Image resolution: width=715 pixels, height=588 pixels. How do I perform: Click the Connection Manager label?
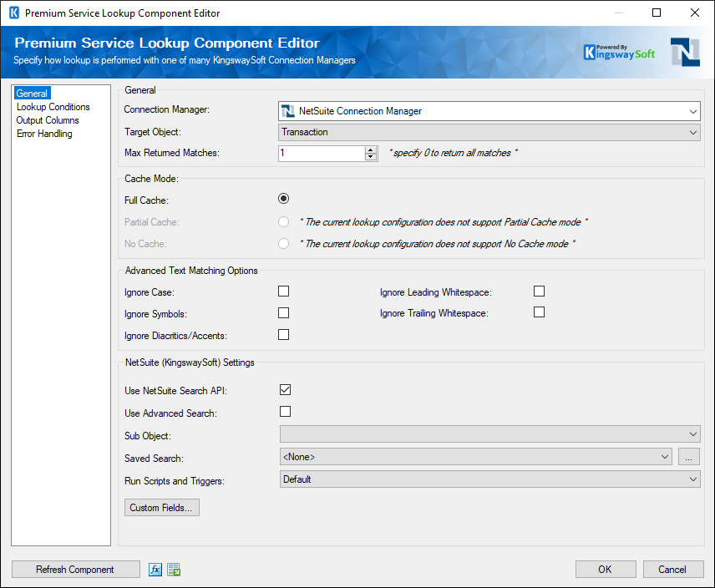coord(166,109)
